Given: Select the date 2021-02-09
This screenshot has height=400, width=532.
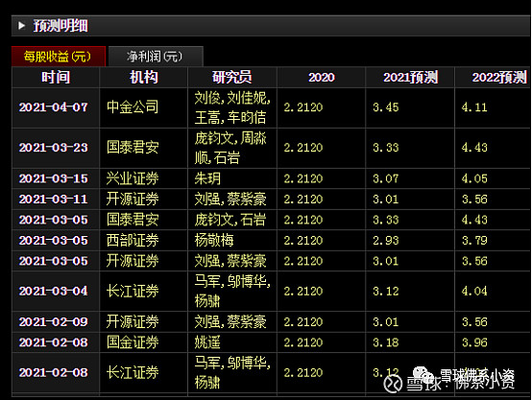Looking at the screenshot, I should coord(53,322).
